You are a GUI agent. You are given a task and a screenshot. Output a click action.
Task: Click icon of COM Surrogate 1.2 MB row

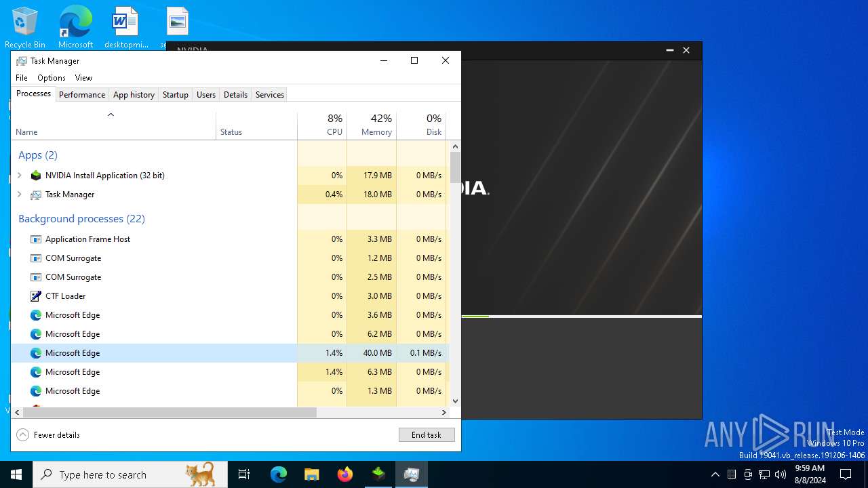(x=36, y=258)
